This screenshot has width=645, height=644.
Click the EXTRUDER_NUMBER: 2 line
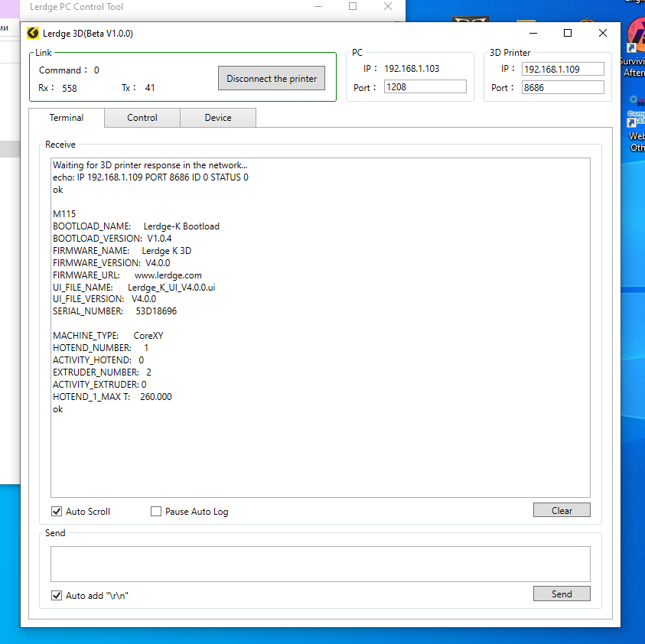point(102,372)
